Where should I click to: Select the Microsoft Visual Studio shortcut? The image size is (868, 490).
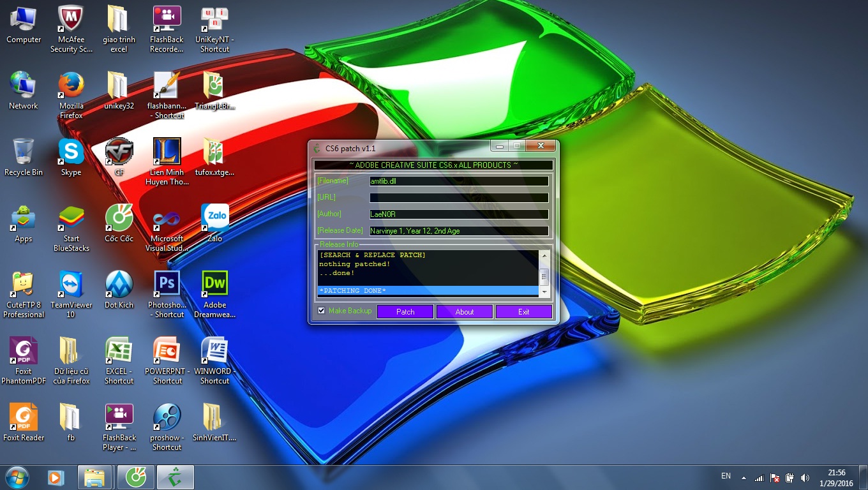[x=167, y=228]
